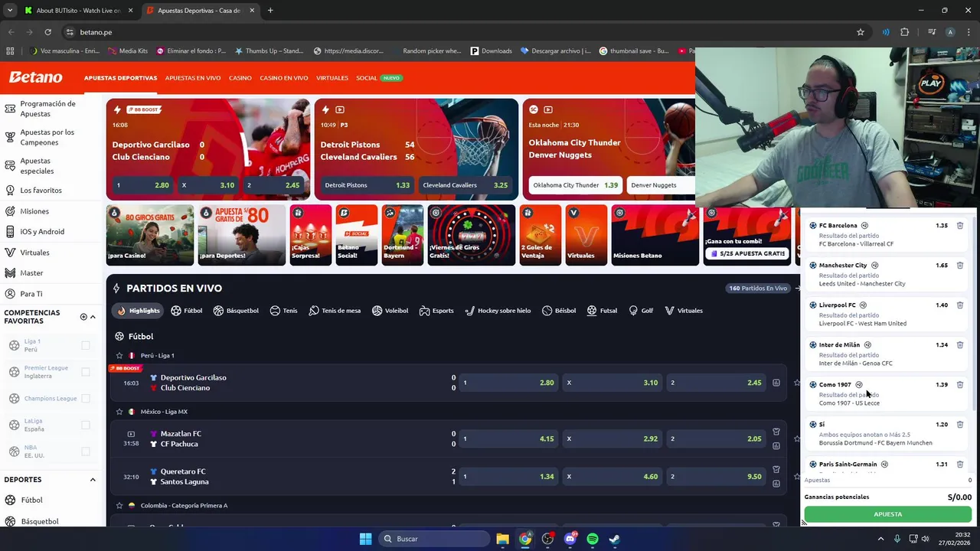Image resolution: width=980 pixels, height=551 pixels.
Task: Switch to About BUTtsito browser tab
Action: (x=78, y=11)
